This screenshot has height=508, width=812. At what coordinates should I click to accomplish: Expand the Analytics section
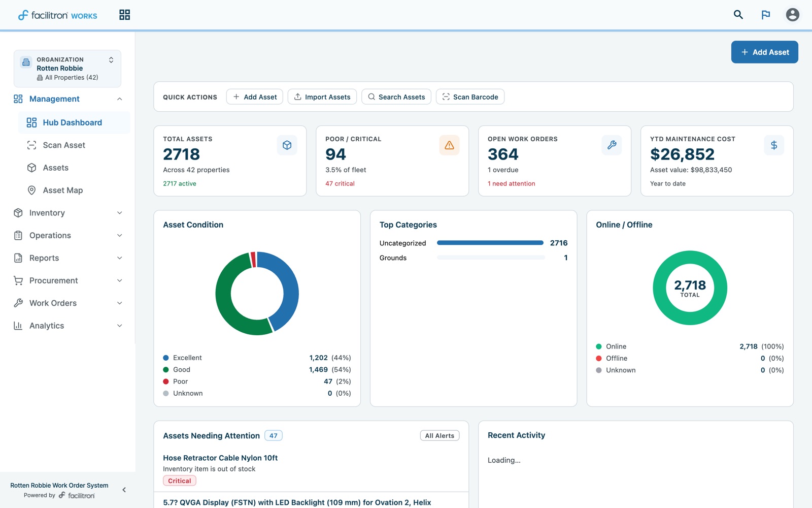coord(119,326)
